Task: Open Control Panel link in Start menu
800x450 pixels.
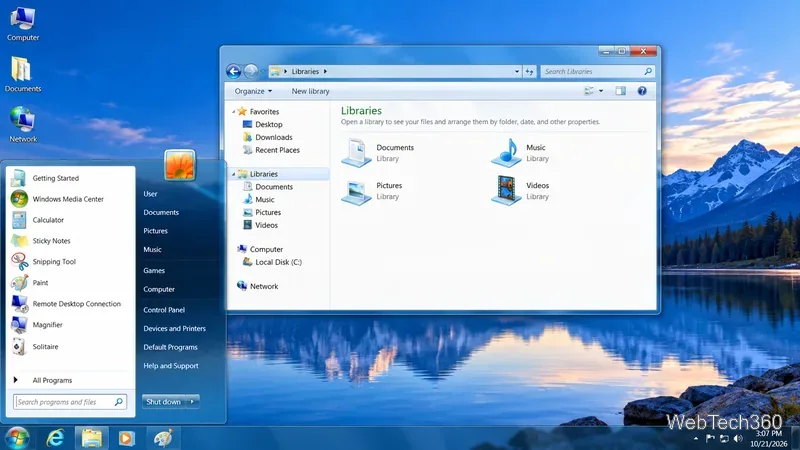Action: [164, 310]
